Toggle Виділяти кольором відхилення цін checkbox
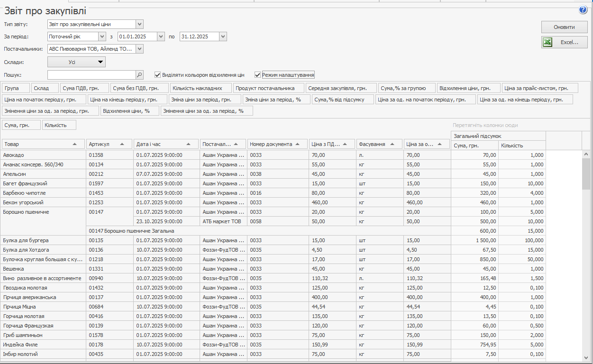The width and height of the screenshot is (593, 364). tap(158, 75)
